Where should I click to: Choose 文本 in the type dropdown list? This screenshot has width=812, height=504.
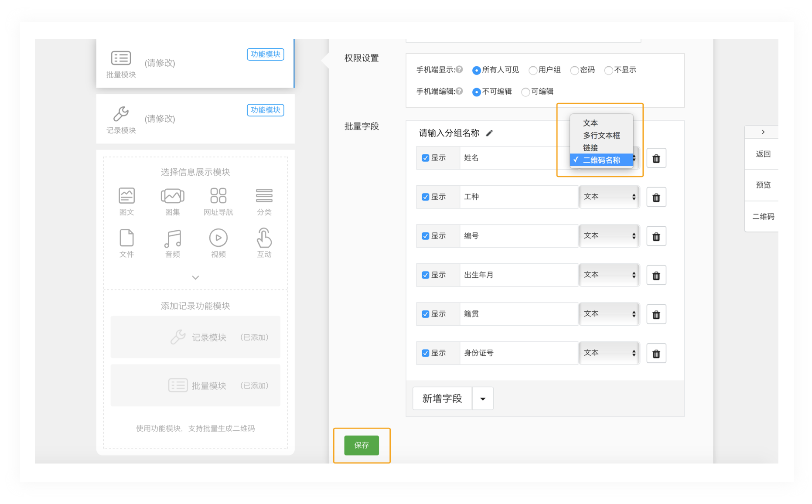point(601,123)
